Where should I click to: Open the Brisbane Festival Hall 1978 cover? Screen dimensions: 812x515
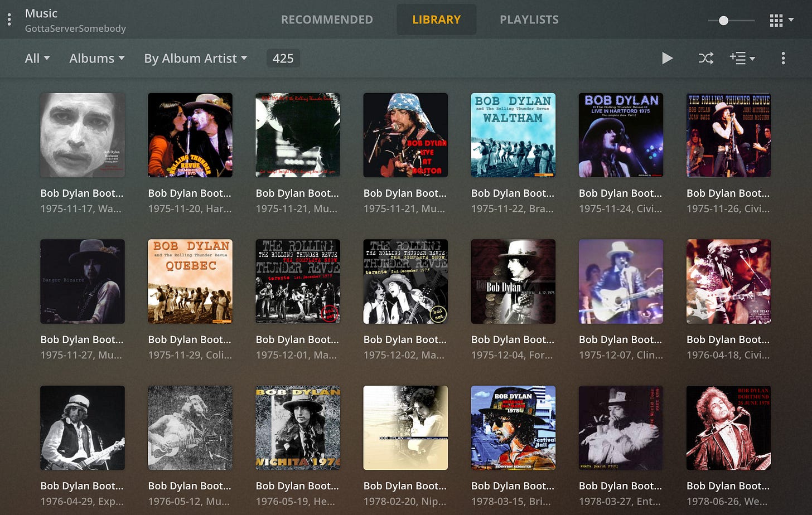[x=513, y=428]
